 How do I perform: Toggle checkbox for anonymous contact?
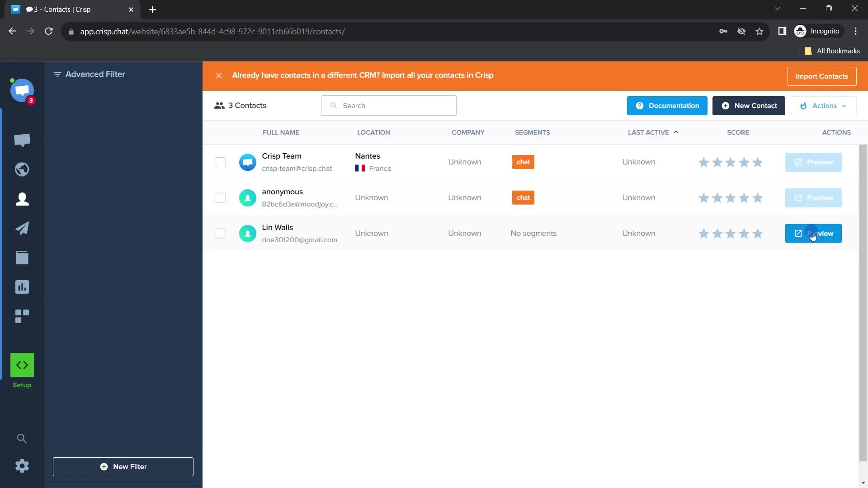[x=221, y=197]
